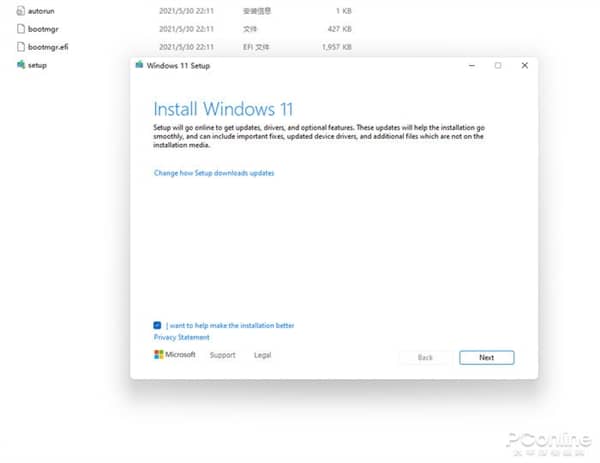Click the Back button
The height and width of the screenshot is (463, 600).
coord(425,357)
